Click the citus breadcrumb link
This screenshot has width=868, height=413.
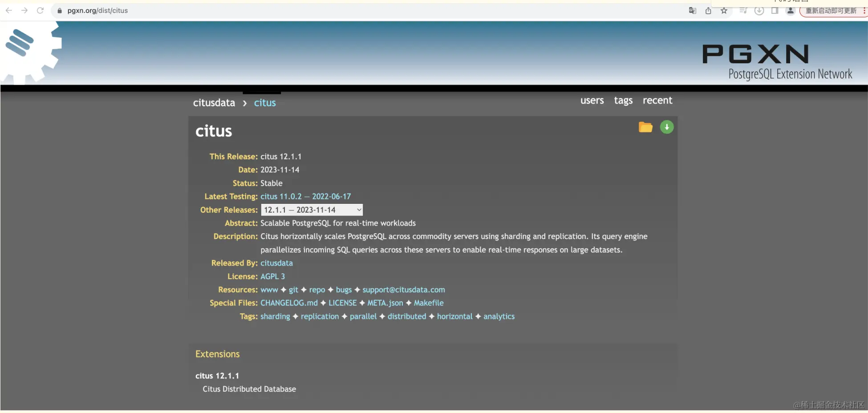265,103
